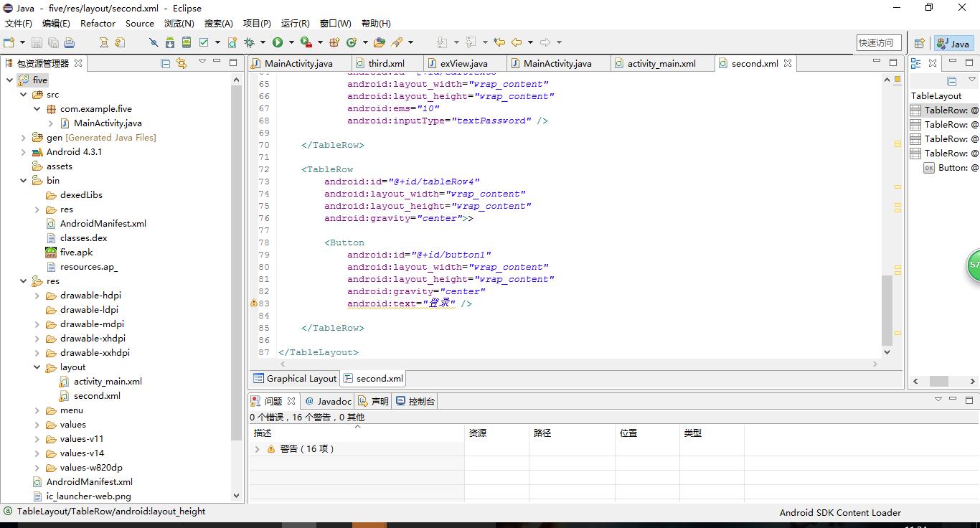
Task: Click the New Java Package icon
Action: [334, 42]
